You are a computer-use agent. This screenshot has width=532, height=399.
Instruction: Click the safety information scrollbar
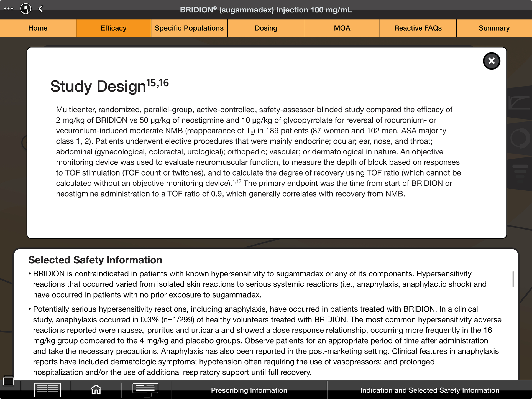pos(513,279)
